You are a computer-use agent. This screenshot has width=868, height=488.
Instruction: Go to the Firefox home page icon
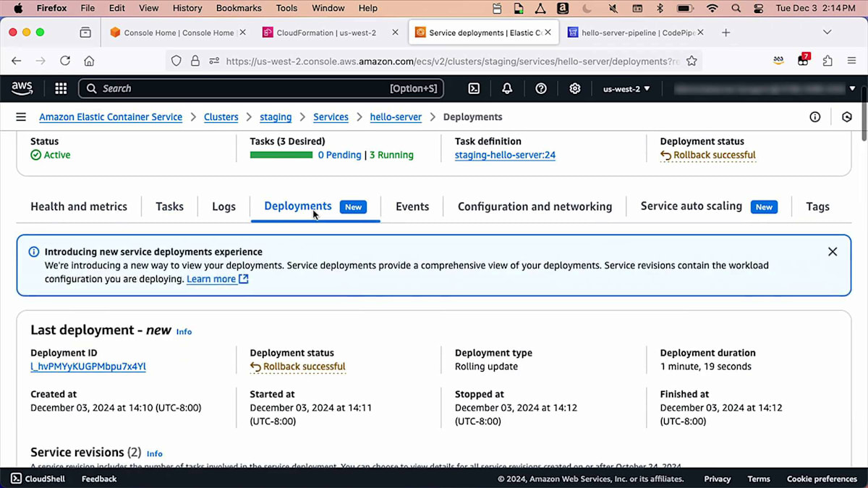pyautogui.click(x=89, y=61)
